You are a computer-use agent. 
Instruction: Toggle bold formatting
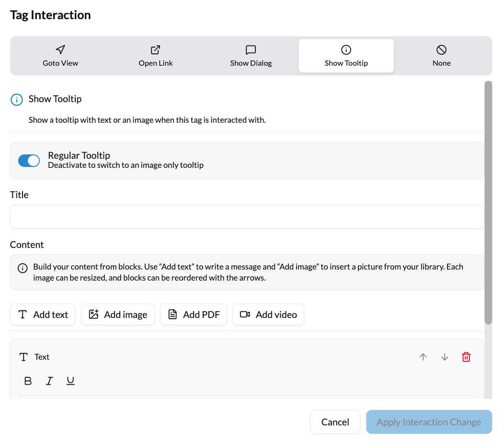click(28, 381)
